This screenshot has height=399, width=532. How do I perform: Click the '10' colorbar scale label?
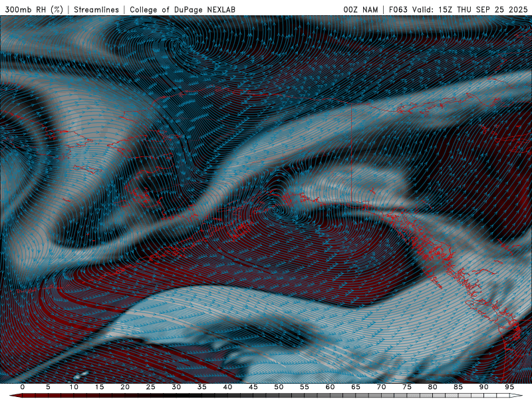pos(74,387)
